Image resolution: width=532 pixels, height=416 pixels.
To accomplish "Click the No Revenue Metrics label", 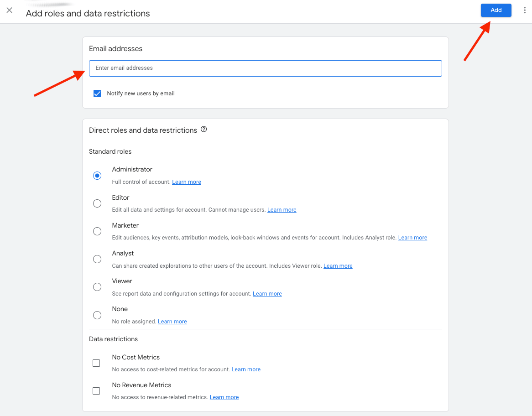I will (x=141, y=385).
